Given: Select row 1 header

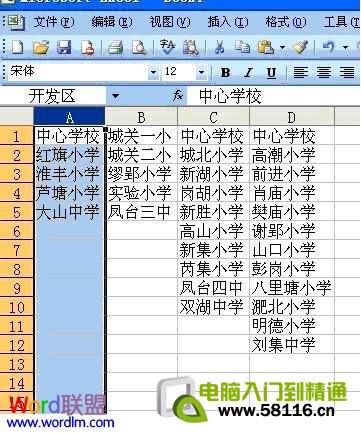Looking at the screenshot, I should 16,136.
